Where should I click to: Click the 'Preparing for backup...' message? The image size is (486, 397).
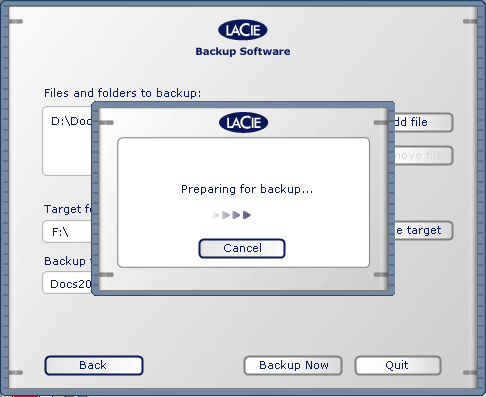(x=247, y=189)
